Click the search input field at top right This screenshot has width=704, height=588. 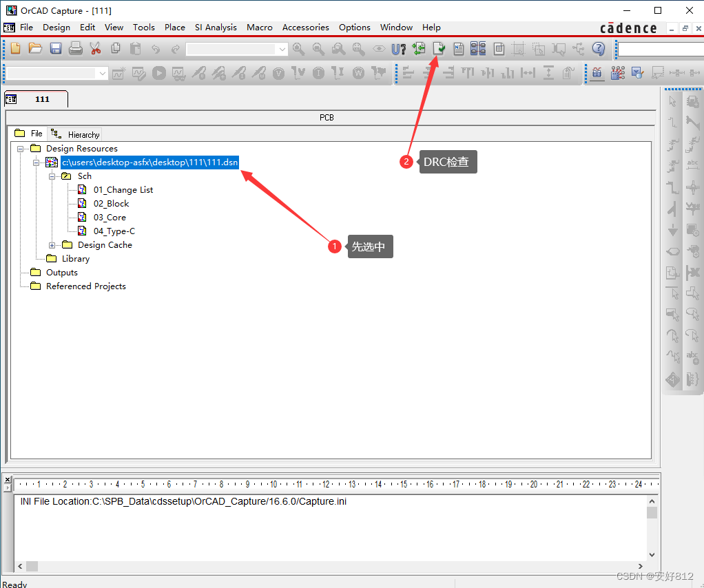(661, 49)
